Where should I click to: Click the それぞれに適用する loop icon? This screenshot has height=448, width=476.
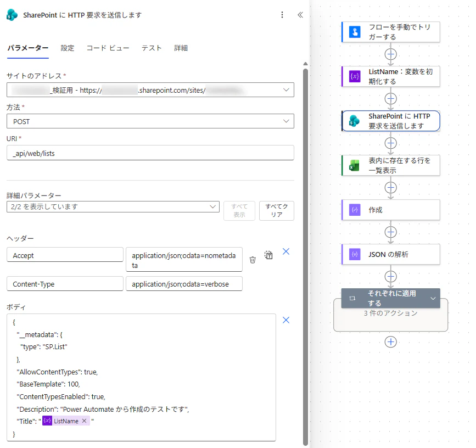point(352,298)
